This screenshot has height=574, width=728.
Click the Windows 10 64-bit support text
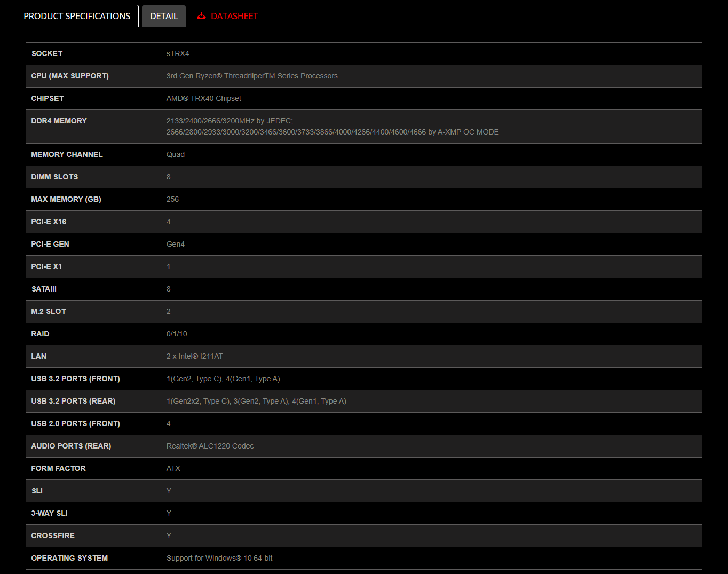[x=219, y=558]
